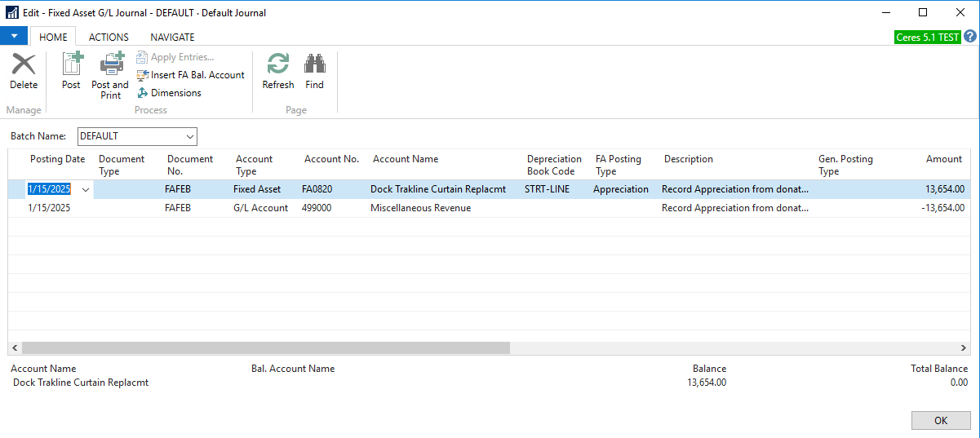Viewport: 980px width, 438px height.
Task: Switch to the NAVIGATE tab
Action: click(x=172, y=37)
